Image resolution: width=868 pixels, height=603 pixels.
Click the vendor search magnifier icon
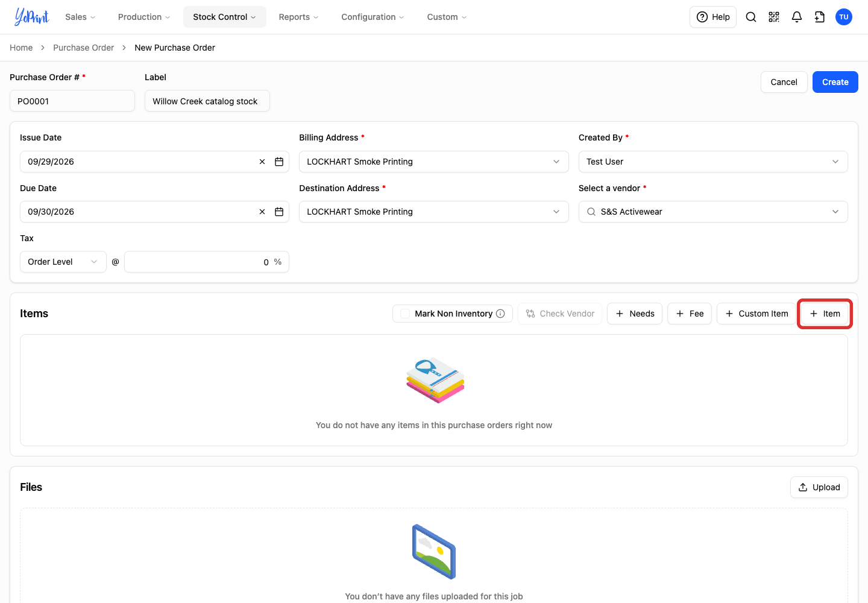point(591,212)
